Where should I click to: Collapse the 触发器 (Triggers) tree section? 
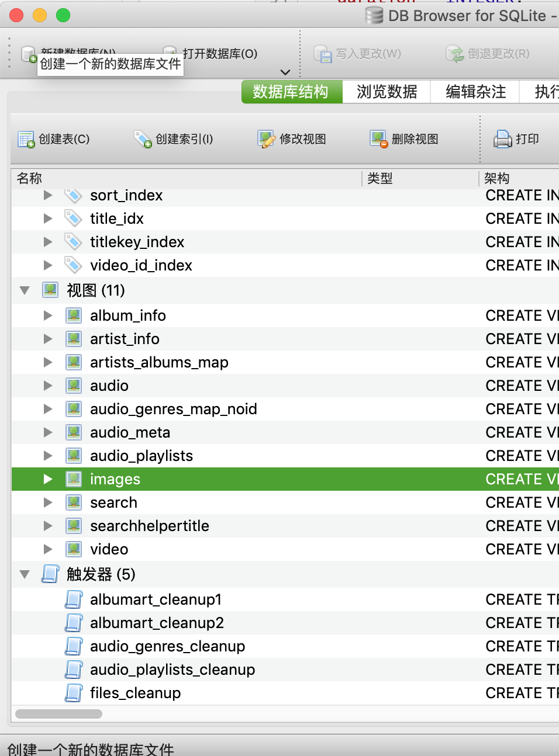(24, 574)
